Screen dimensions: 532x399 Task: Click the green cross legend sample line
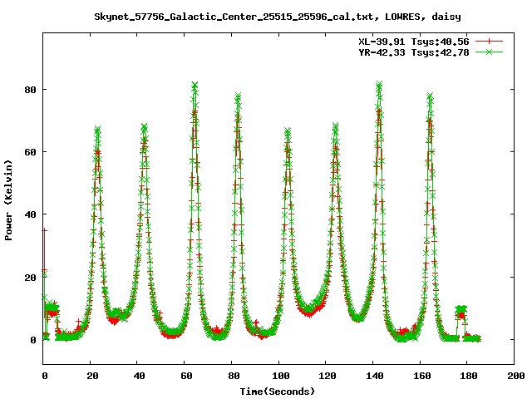(x=489, y=52)
